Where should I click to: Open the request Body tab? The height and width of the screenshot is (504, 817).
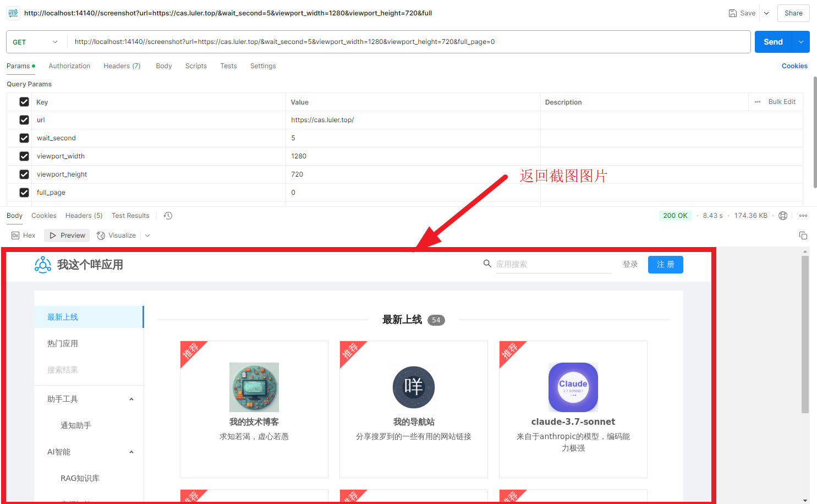(x=164, y=66)
